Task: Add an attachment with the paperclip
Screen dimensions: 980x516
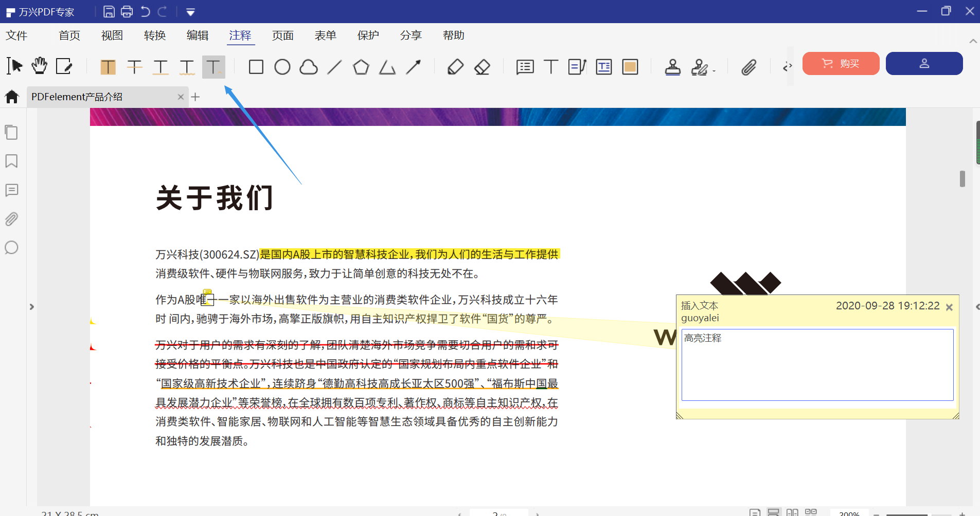Action: (x=749, y=67)
